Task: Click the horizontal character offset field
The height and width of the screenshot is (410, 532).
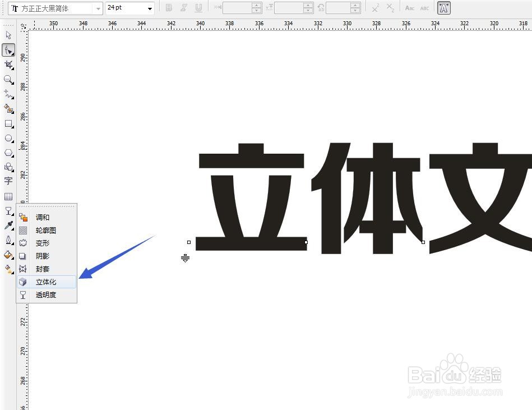Action: point(237,8)
